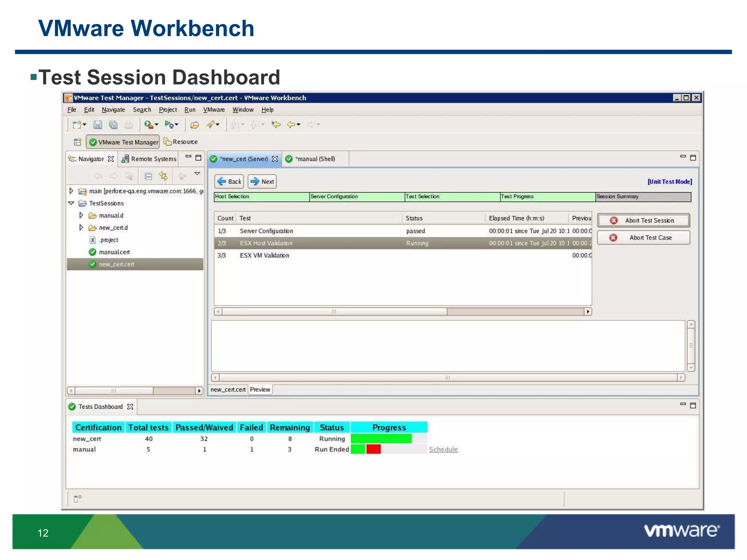Close the Navigator view tab

pos(111,159)
